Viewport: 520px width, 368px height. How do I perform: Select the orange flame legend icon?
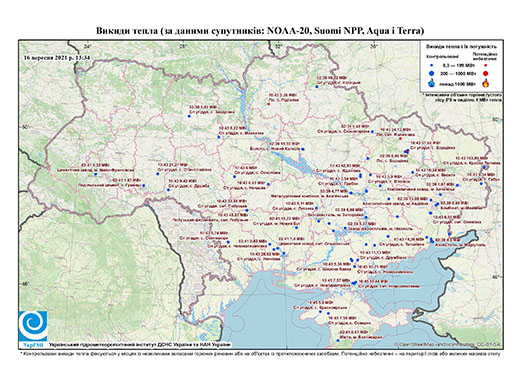(x=486, y=83)
